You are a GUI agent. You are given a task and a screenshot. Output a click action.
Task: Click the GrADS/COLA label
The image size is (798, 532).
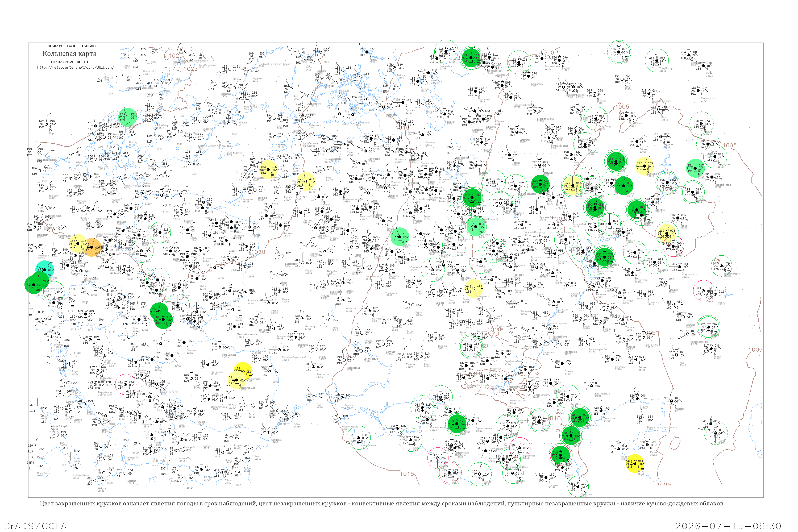[35, 526]
